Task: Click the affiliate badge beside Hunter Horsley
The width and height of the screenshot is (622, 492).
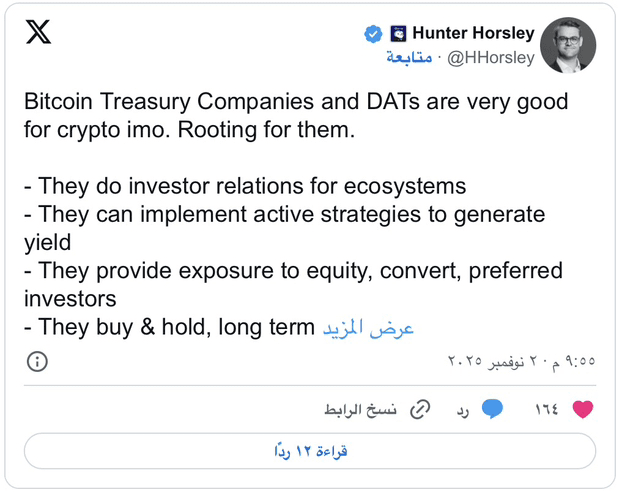Action: [398, 34]
